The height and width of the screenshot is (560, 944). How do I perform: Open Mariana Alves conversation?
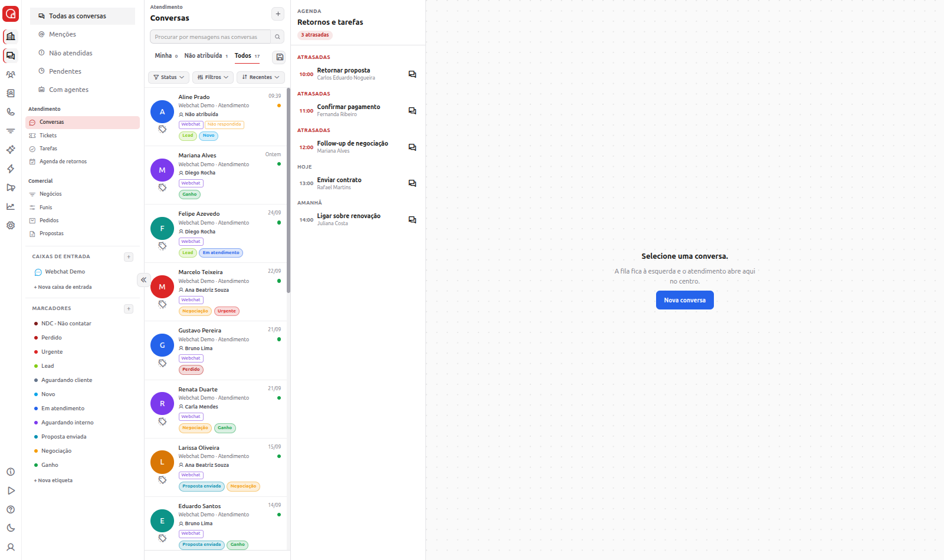(x=216, y=175)
